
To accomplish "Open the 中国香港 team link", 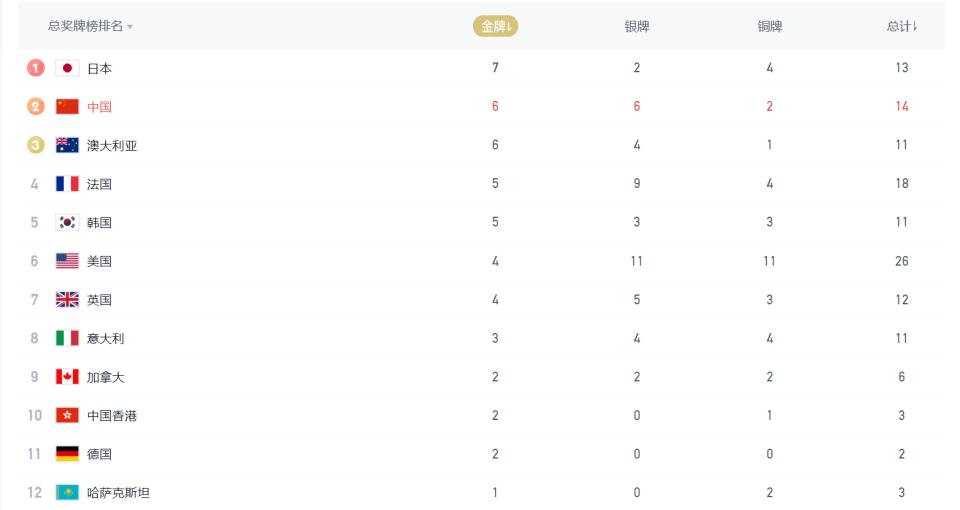I will pyautogui.click(x=112, y=415).
